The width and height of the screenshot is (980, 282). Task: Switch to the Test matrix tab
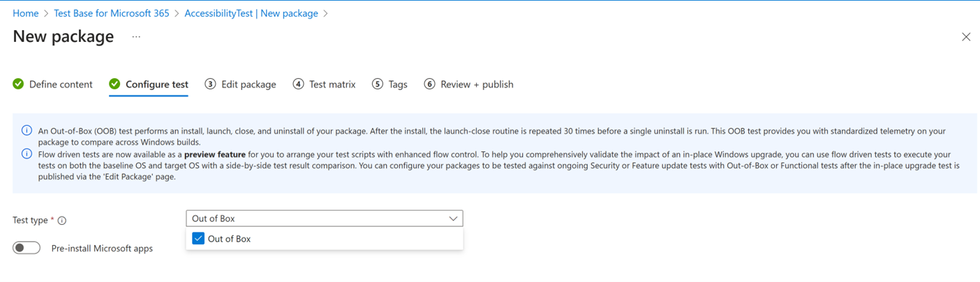click(332, 84)
